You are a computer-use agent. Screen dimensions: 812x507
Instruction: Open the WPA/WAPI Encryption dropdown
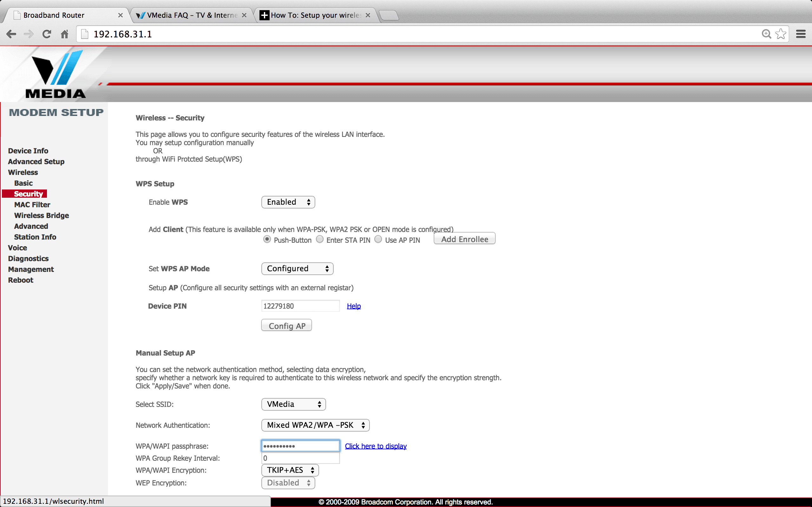click(x=290, y=470)
